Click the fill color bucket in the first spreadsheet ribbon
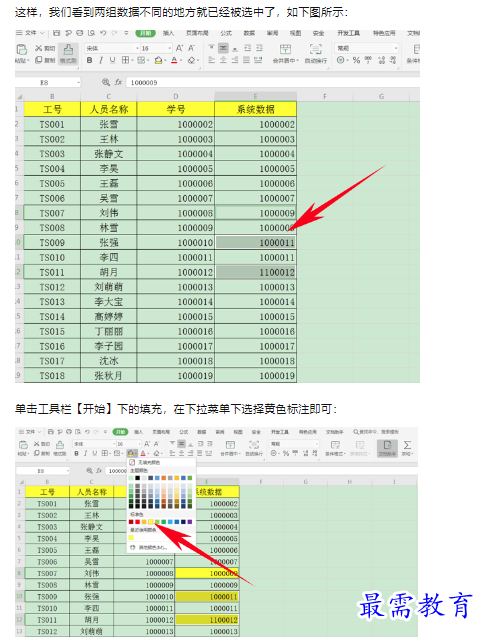This screenshot has width=481, height=637. (158, 60)
